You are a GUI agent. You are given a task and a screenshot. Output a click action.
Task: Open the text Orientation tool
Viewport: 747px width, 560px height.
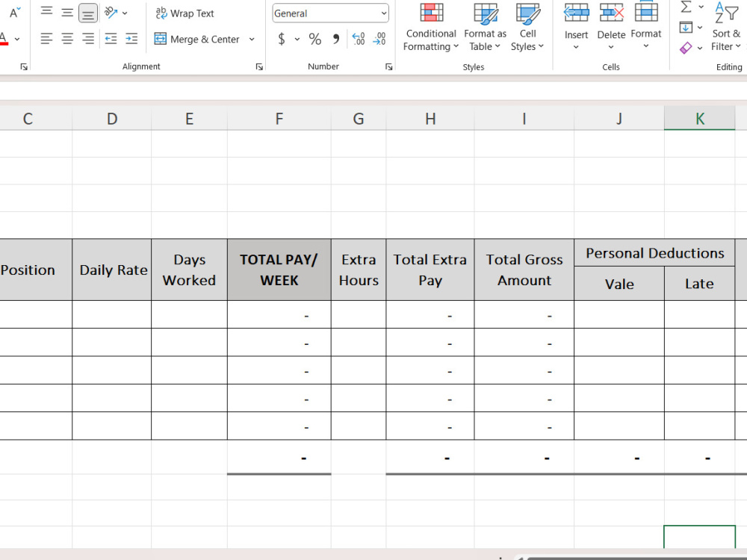coord(111,13)
